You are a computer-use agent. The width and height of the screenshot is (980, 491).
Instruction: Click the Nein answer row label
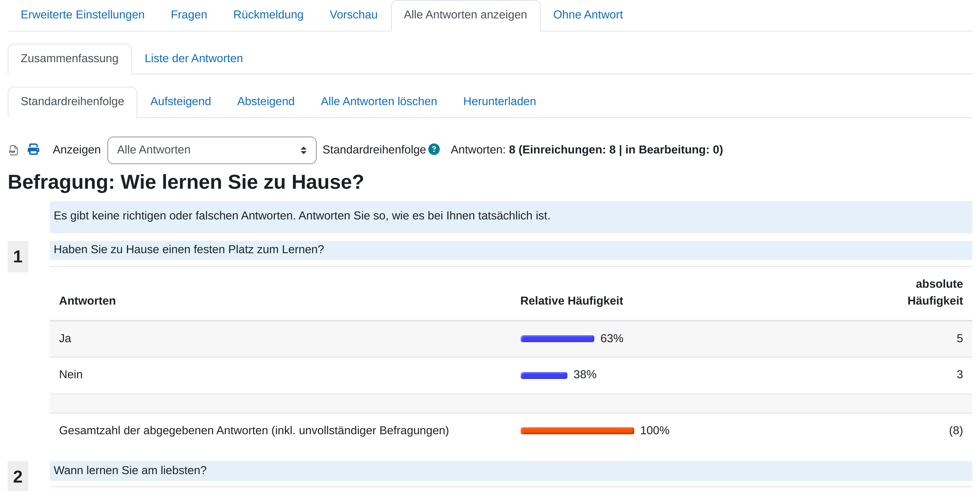click(x=71, y=374)
